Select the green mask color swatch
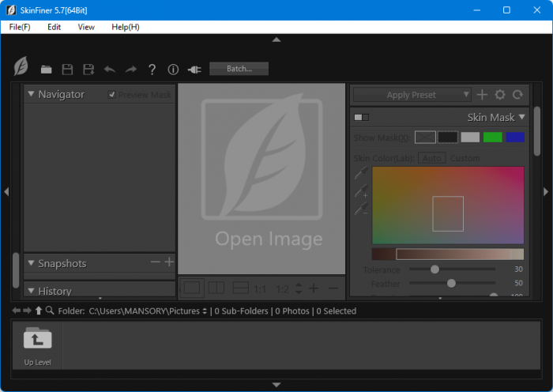 493,137
